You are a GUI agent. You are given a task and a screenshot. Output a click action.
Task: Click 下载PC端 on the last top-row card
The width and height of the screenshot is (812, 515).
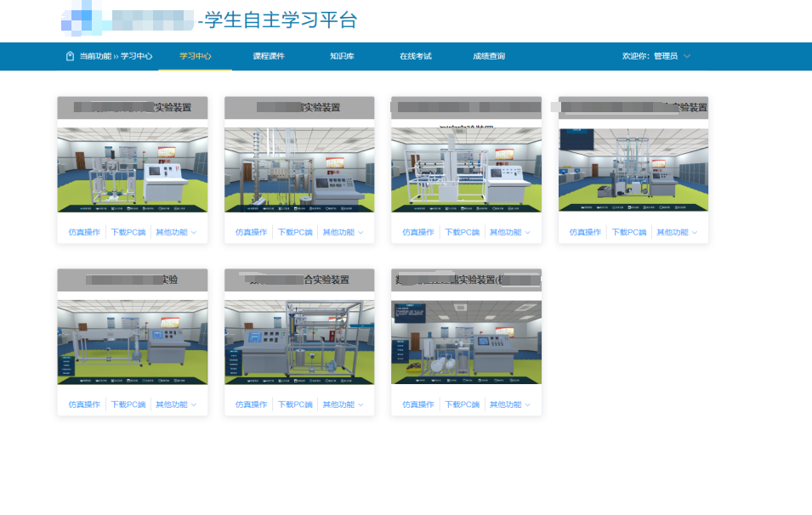coord(630,232)
